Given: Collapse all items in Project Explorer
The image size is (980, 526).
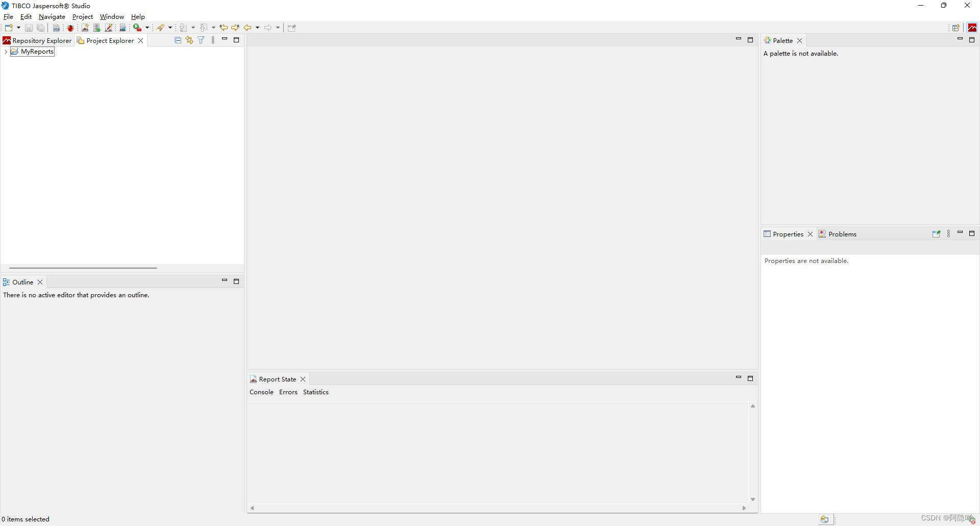Looking at the screenshot, I should 177,40.
